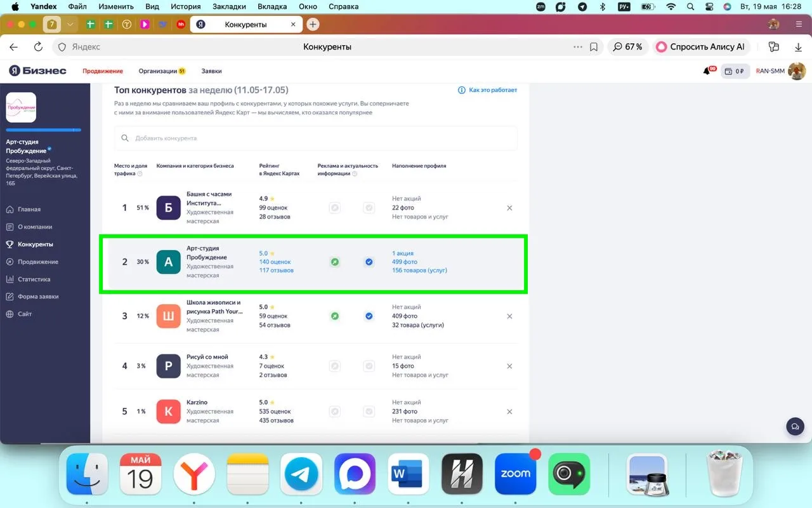Screen dimensions: 812x508
Task: Open the Файл menu
Action: [x=77, y=7]
